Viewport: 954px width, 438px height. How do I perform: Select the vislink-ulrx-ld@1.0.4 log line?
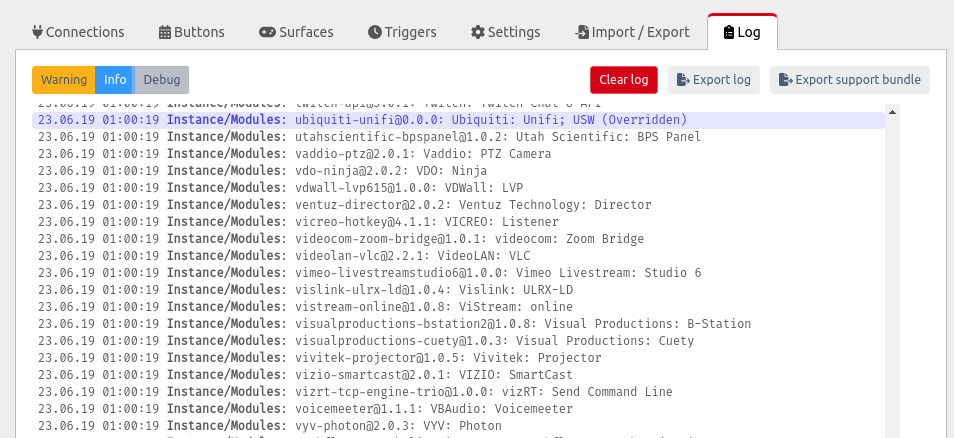click(458, 290)
